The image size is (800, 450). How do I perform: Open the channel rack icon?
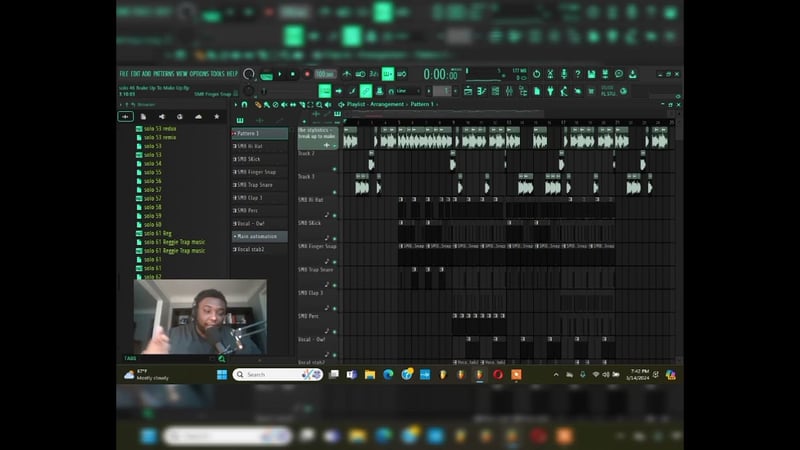point(495,91)
